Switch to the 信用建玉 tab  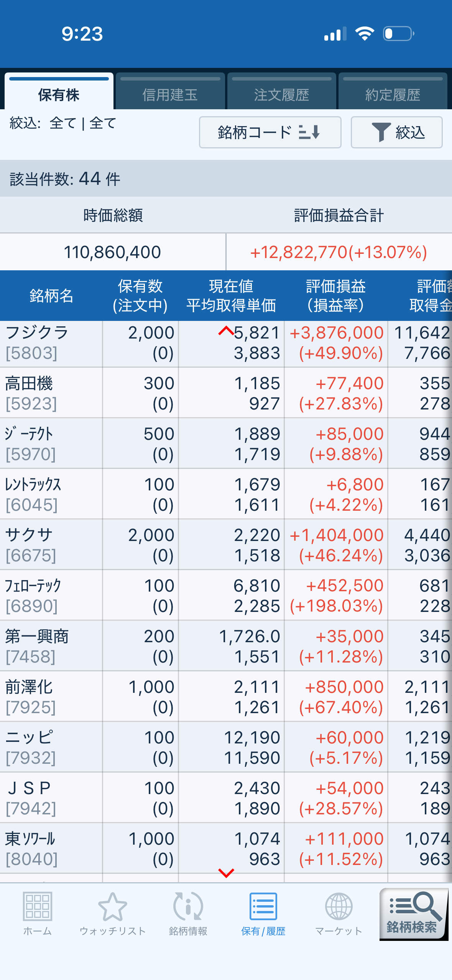click(x=170, y=95)
